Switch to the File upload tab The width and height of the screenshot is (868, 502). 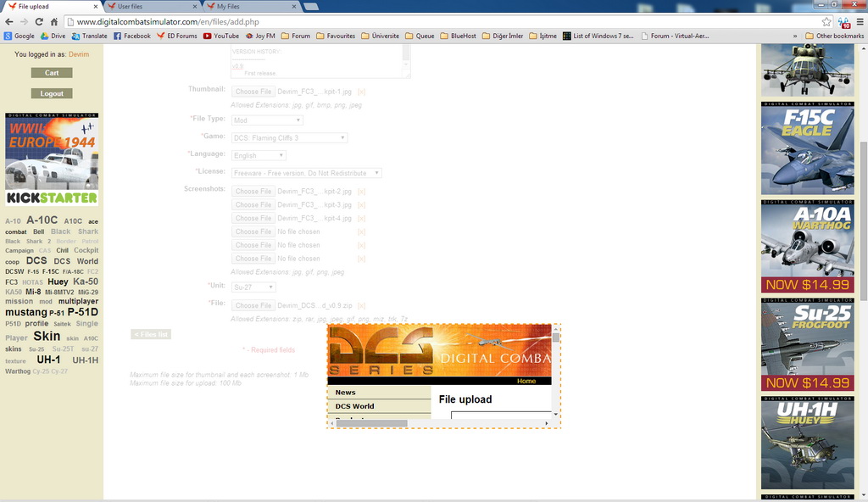tap(53, 7)
